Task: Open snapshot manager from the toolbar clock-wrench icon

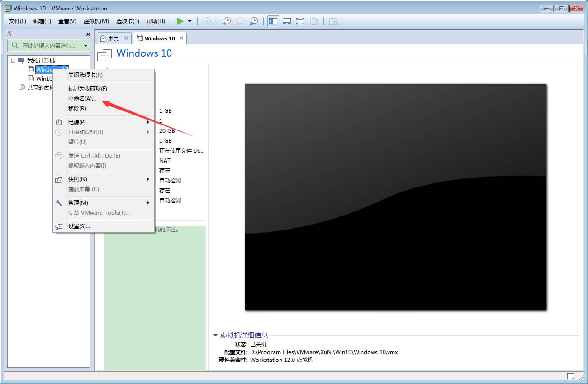Action: click(x=254, y=21)
